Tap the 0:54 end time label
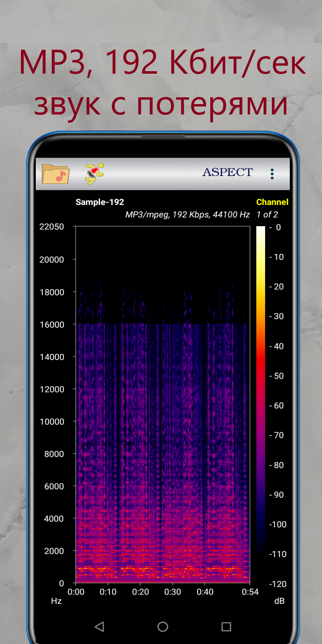Image resolution: width=322 pixels, height=644 pixels. (250, 592)
